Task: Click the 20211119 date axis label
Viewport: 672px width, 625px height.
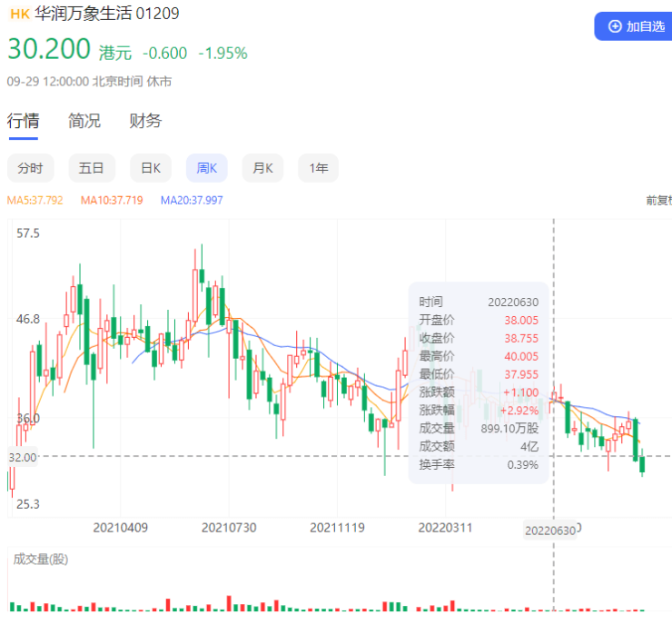Action: (x=337, y=528)
